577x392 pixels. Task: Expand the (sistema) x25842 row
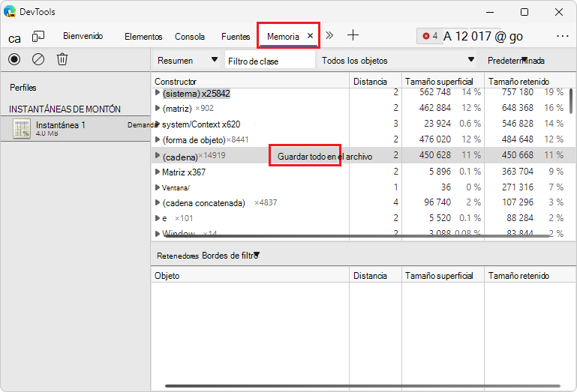coord(158,92)
